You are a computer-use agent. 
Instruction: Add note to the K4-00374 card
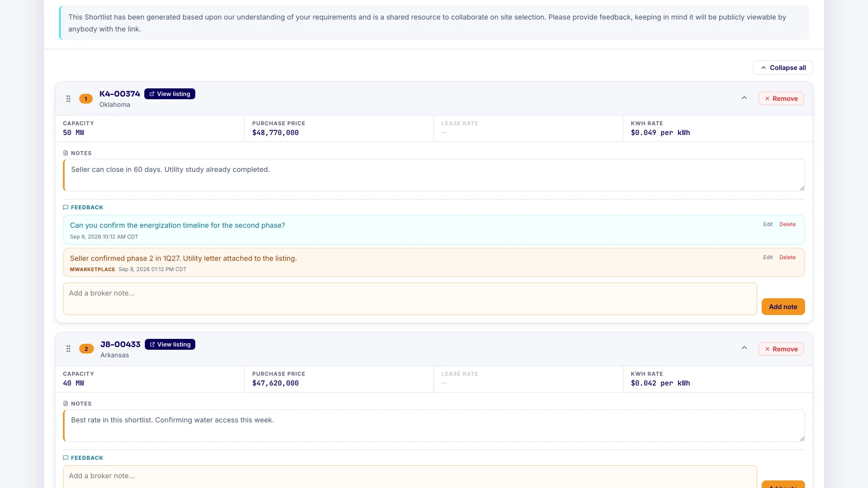click(783, 307)
